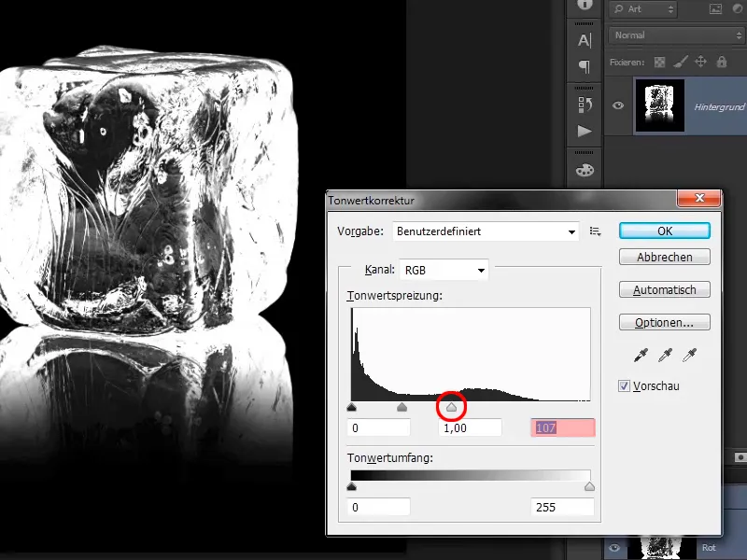The width and height of the screenshot is (747, 560).
Task: Click the Rot channel name
Action: 709,548
